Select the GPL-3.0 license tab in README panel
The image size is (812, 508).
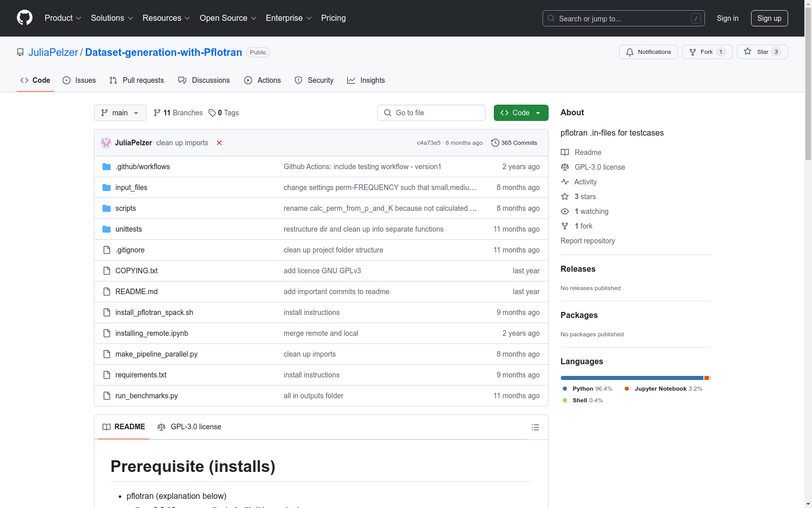click(x=189, y=427)
